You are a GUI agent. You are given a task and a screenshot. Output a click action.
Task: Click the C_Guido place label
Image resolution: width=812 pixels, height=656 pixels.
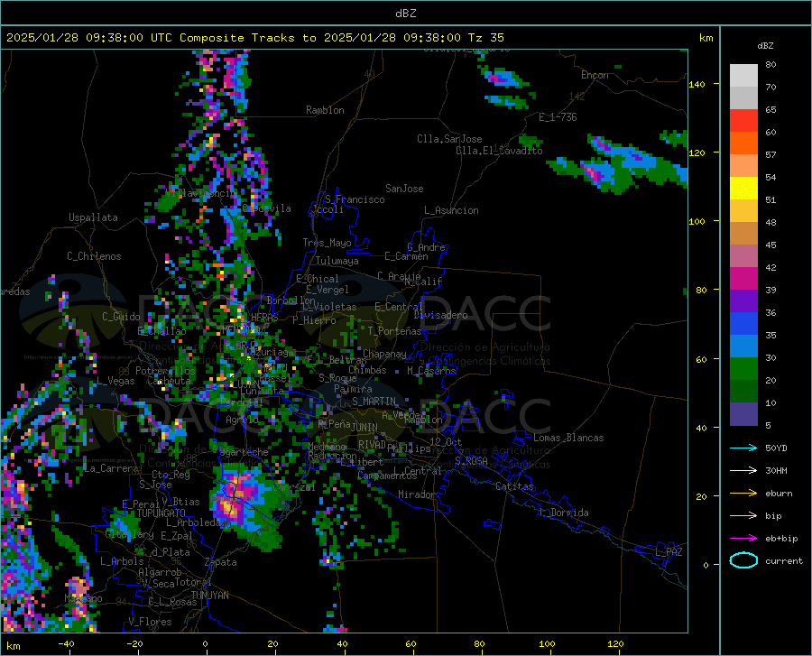[x=121, y=317]
